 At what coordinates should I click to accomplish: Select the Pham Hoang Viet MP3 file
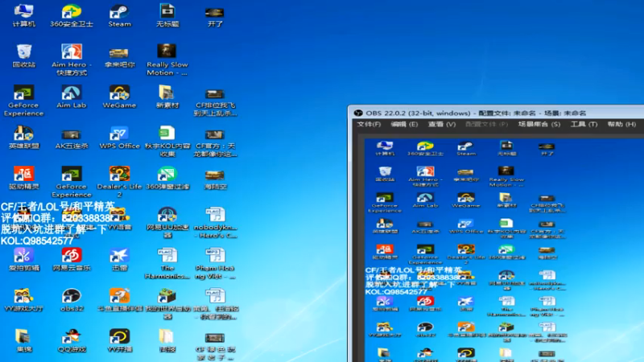click(215, 263)
